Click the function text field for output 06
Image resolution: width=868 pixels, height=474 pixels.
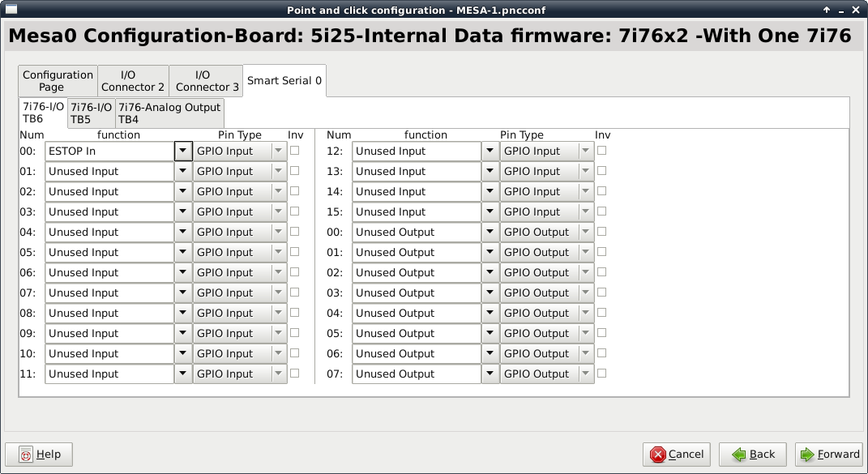pos(417,354)
